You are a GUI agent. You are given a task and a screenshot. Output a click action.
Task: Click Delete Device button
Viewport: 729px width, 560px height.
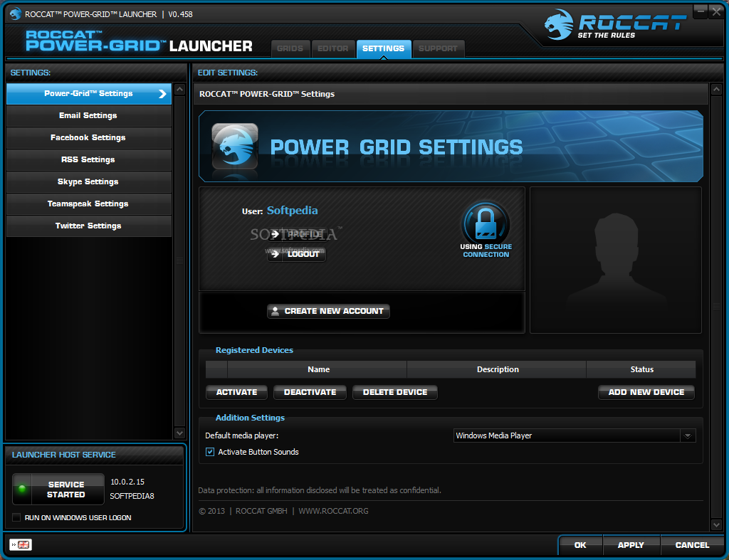point(394,392)
